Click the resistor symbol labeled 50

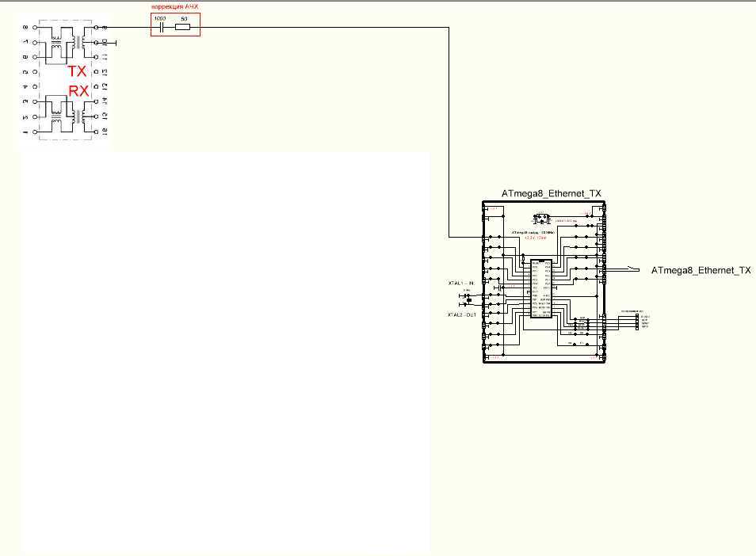(182, 27)
